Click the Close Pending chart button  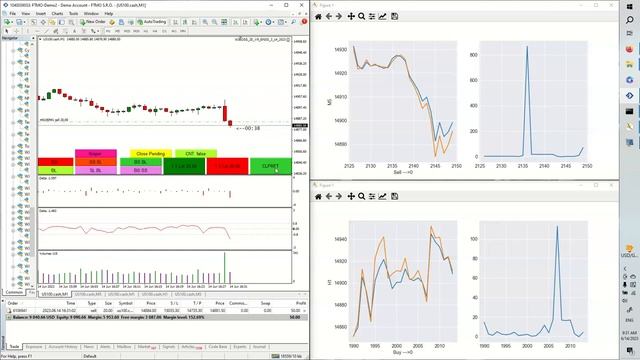pyautogui.click(x=151, y=153)
